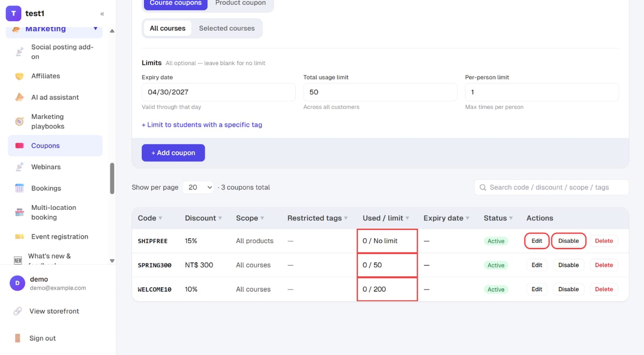Disable the SPRING300 coupon
The height and width of the screenshot is (355, 644).
568,265
